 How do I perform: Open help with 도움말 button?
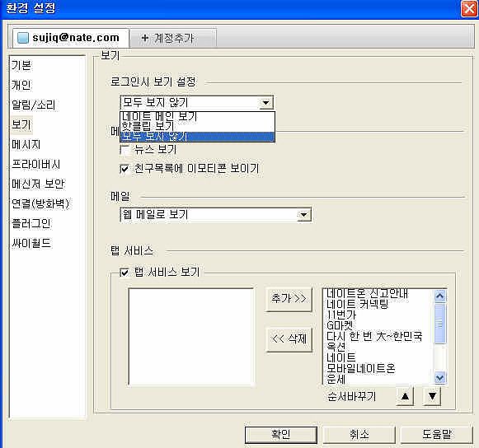(436, 434)
